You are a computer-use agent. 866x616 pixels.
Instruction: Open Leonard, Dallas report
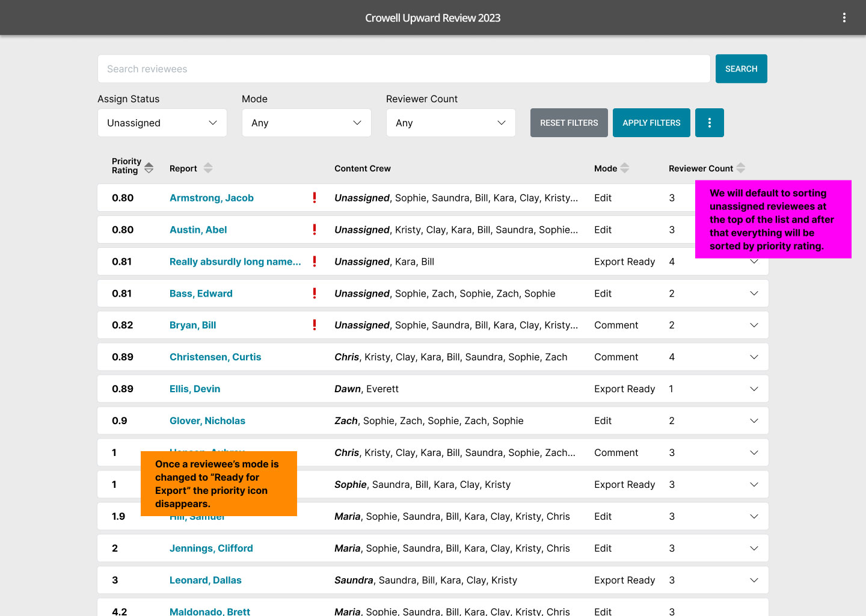206,580
